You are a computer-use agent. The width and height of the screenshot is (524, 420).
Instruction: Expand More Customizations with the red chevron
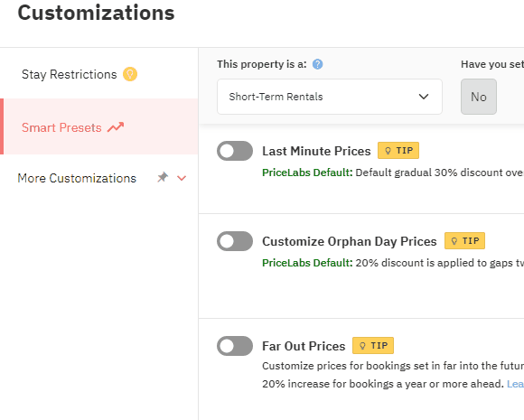[182, 178]
